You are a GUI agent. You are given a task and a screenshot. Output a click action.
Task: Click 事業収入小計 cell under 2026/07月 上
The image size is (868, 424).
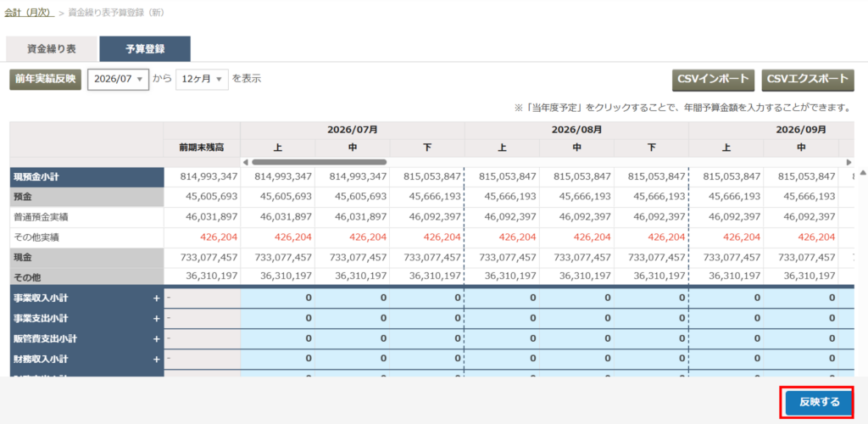278,298
